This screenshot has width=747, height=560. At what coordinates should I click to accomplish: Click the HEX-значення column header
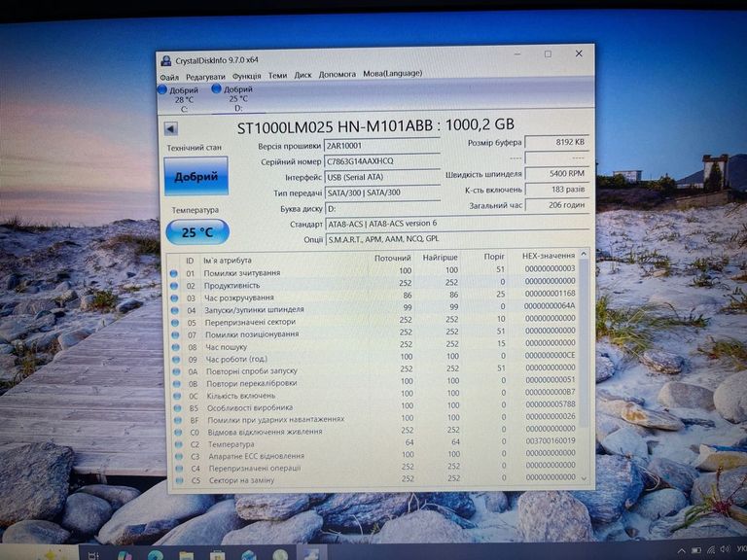click(x=549, y=256)
